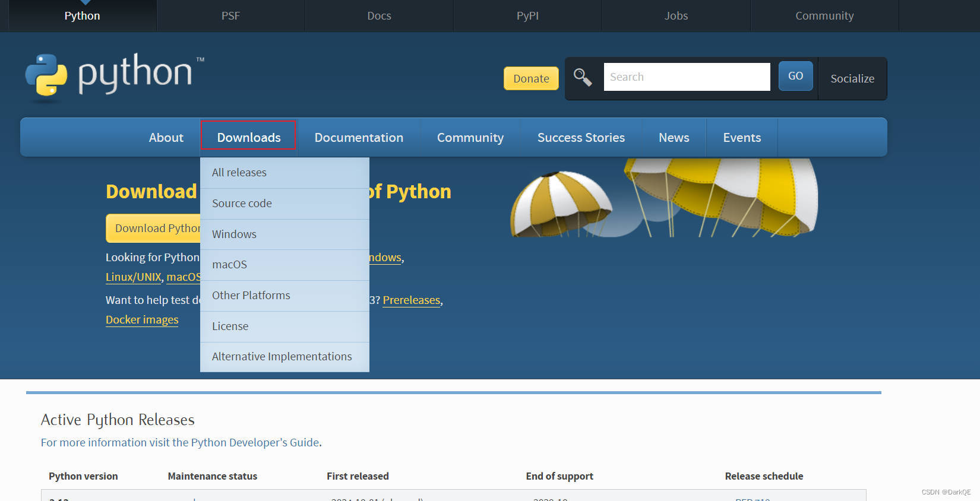Screen dimensions: 980x501
Task: Open the Python Developer's Guide link
Action: point(255,442)
